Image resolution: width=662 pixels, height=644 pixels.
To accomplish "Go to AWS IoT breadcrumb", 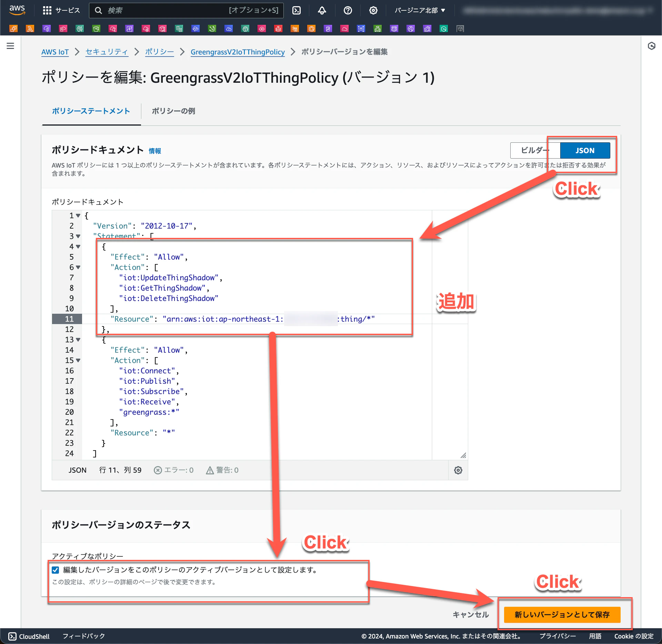I will pyautogui.click(x=55, y=52).
